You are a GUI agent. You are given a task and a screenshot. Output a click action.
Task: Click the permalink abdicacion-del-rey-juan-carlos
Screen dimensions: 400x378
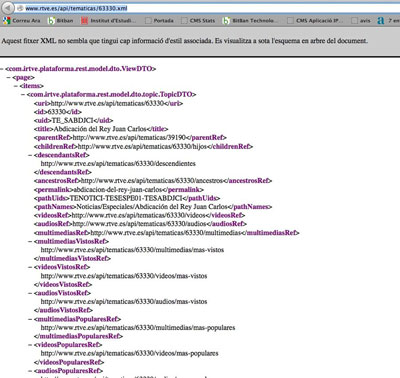pyautogui.click(x=118, y=189)
